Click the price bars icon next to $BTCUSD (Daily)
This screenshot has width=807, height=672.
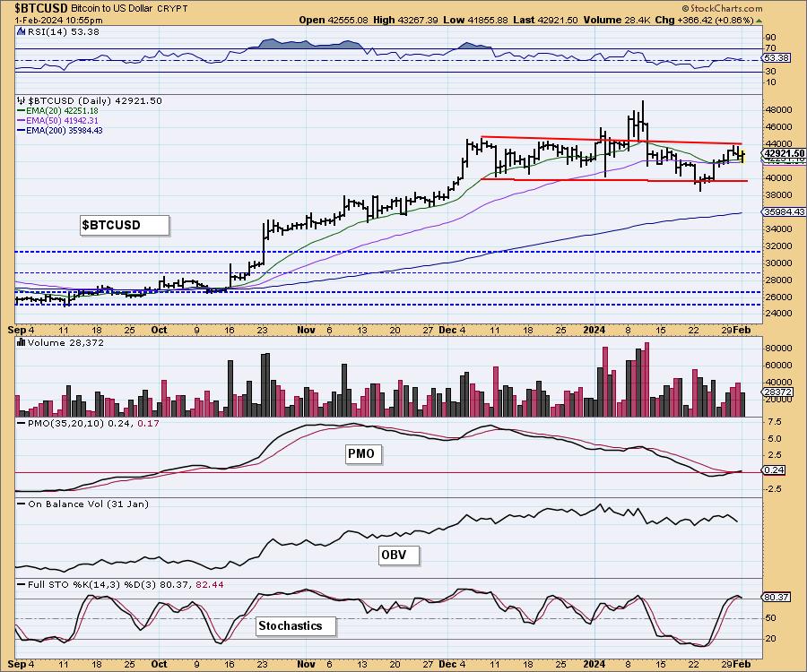pos(22,100)
